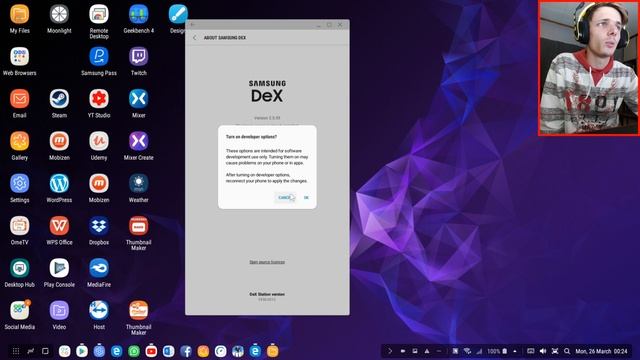Click the volume speaker icon
This screenshot has width=640, height=360.
[x=543, y=351]
